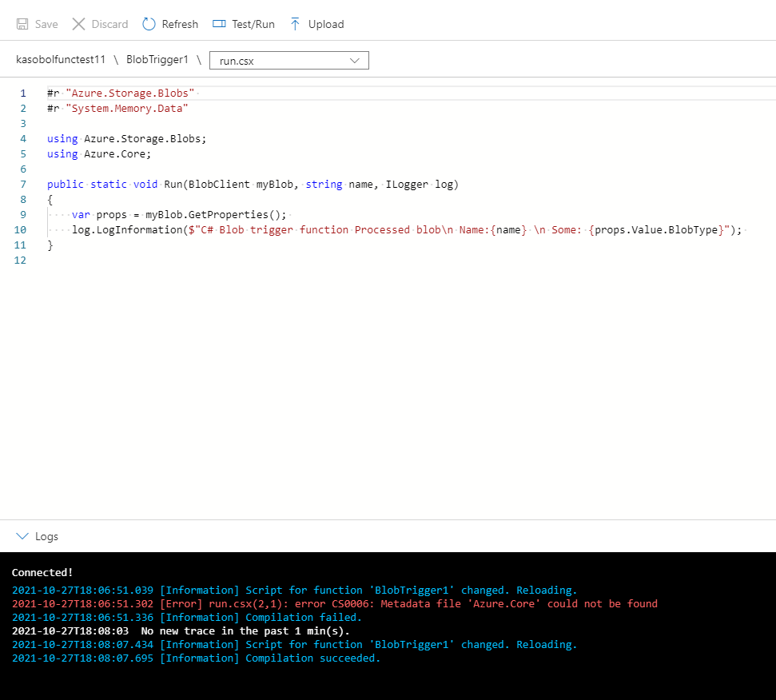Click the Refresh circular arrow icon
The width and height of the screenshot is (776, 700).
[149, 24]
